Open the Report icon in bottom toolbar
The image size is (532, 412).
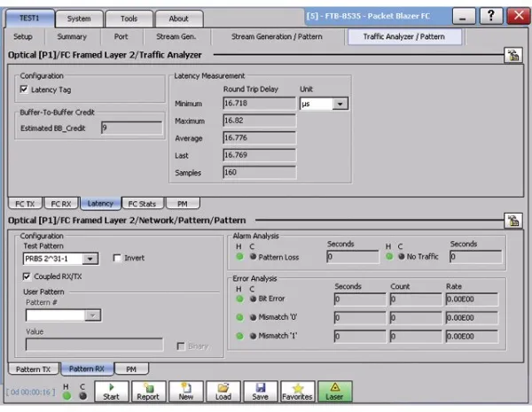coord(147,391)
